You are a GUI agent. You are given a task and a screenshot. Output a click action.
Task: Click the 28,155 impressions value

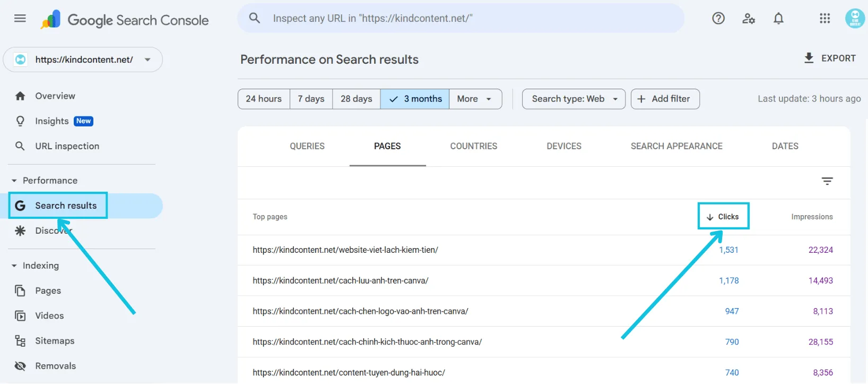coord(821,342)
